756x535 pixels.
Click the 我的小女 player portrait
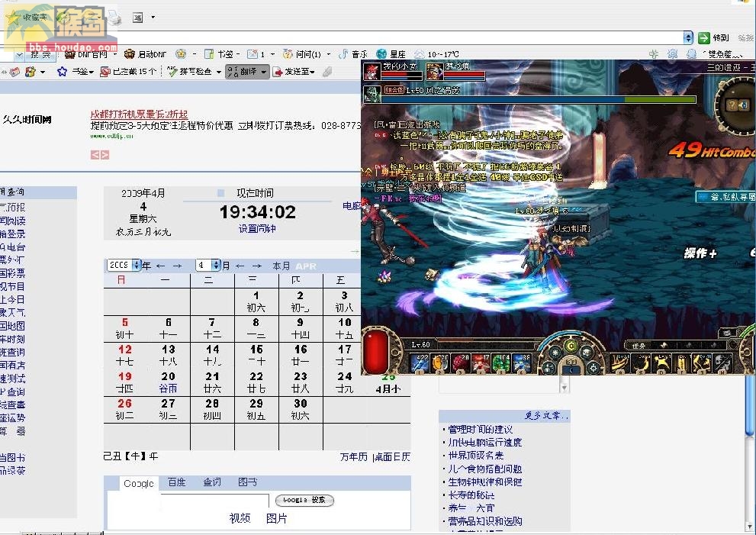click(x=372, y=71)
